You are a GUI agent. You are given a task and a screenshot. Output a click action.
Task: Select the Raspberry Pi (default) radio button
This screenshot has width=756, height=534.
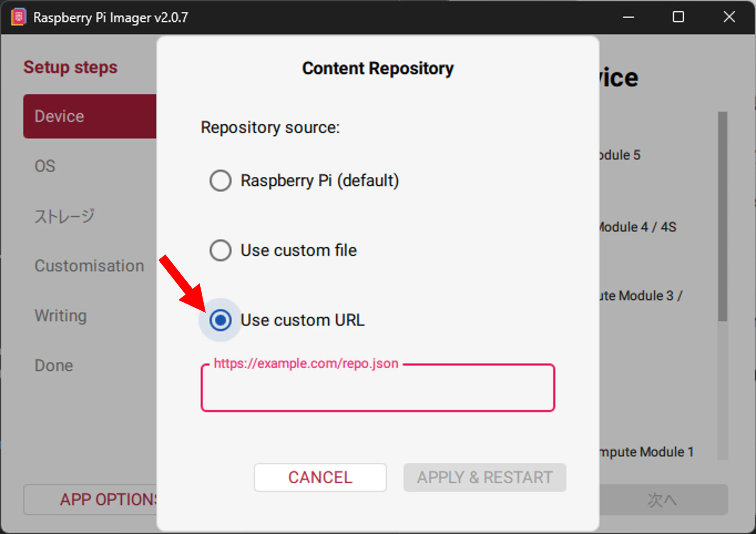pyautogui.click(x=220, y=181)
